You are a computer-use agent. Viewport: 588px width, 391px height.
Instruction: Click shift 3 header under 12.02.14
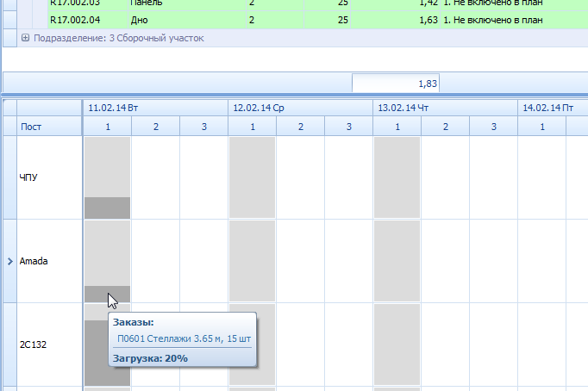[348, 127]
